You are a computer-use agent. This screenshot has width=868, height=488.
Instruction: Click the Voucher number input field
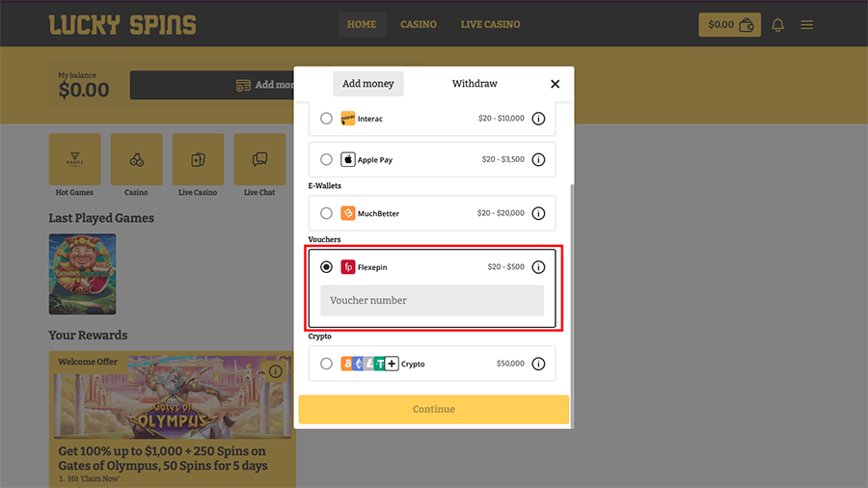tap(432, 300)
